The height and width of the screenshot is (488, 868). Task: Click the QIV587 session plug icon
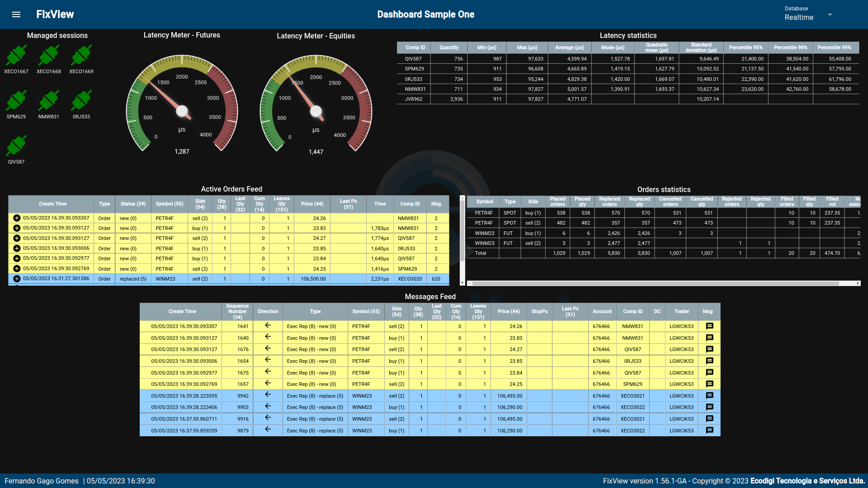click(16, 146)
